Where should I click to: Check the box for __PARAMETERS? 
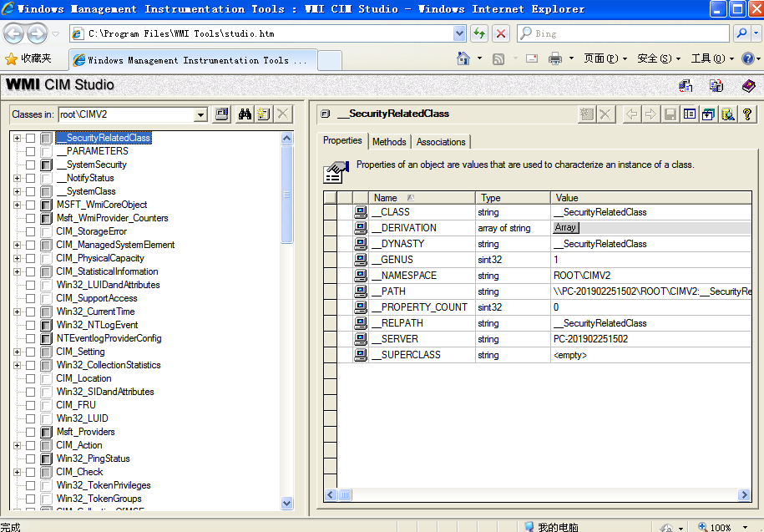point(30,151)
